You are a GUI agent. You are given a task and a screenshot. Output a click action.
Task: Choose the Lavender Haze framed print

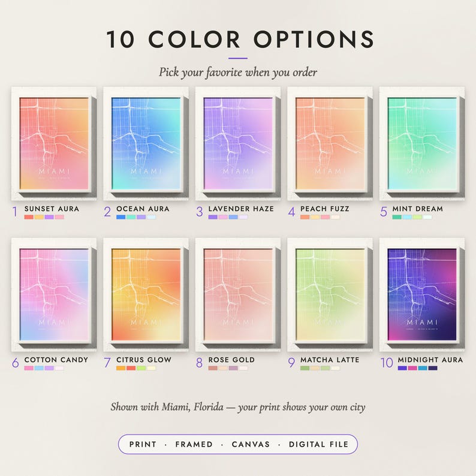238,144
